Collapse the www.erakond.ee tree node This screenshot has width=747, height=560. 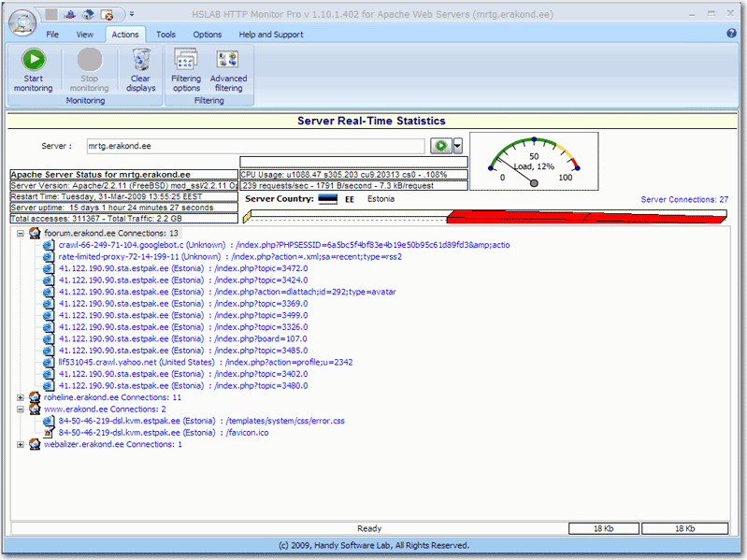pos(20,409)
